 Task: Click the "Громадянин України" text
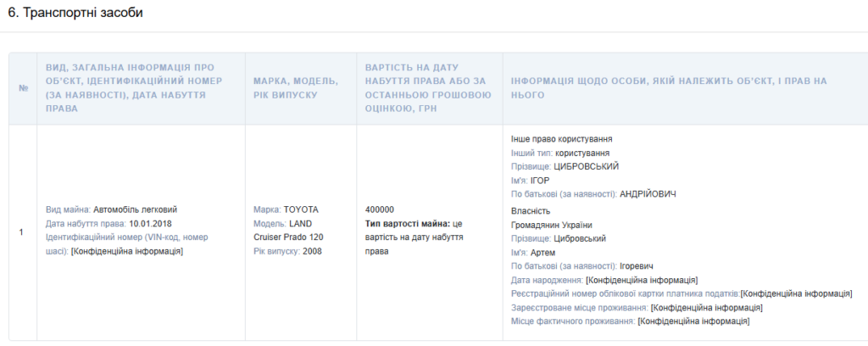[x=552, y=225]
